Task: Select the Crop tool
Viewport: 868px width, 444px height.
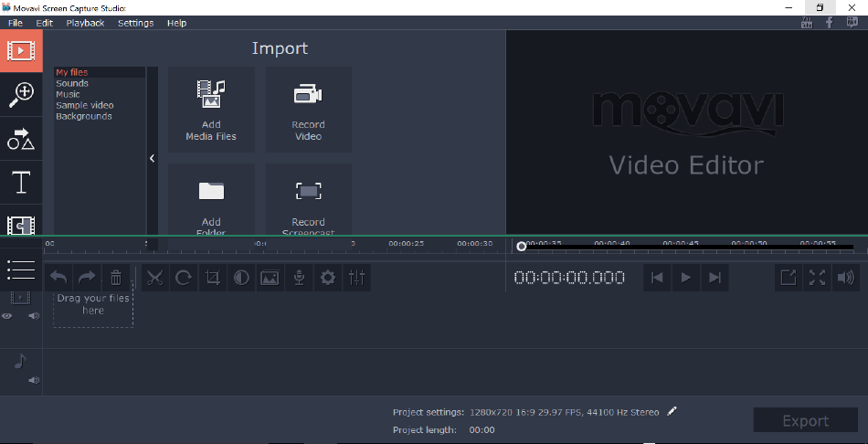Action: coord(213,278)
